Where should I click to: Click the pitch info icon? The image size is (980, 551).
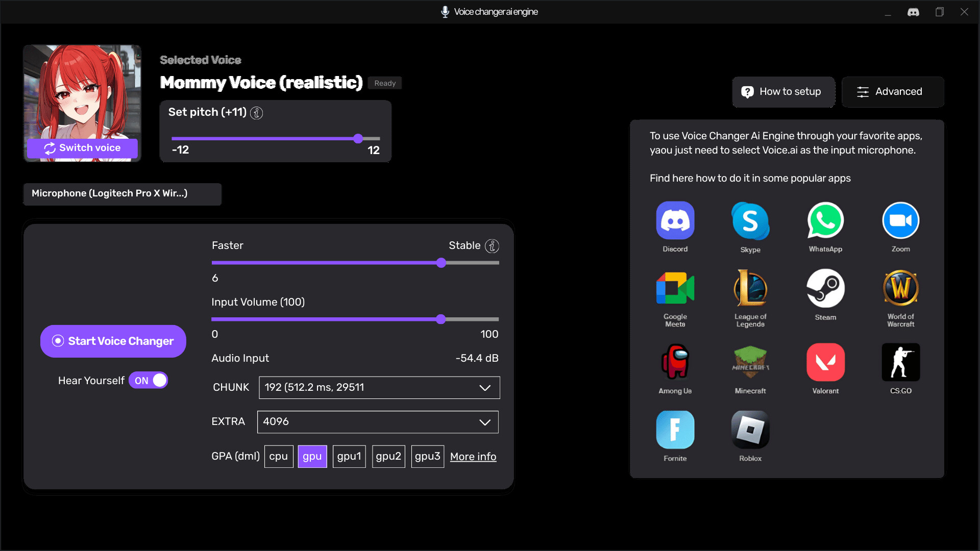pos(257,113)
